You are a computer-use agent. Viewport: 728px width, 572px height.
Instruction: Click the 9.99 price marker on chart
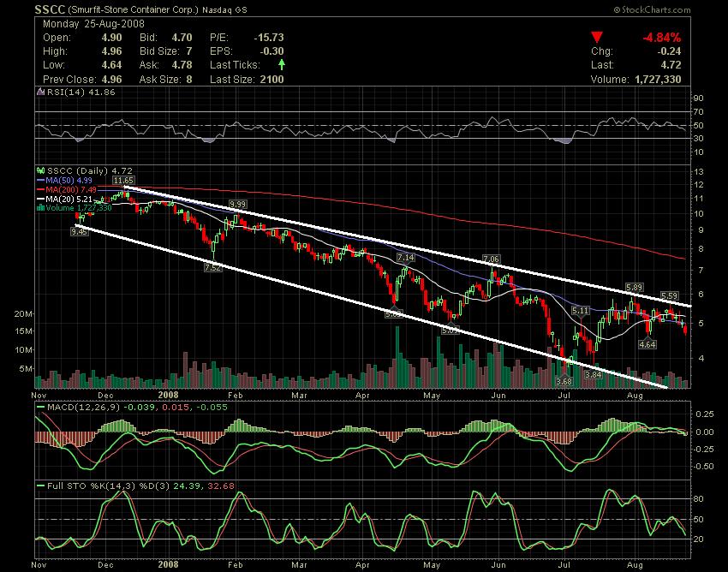point(238,205)
